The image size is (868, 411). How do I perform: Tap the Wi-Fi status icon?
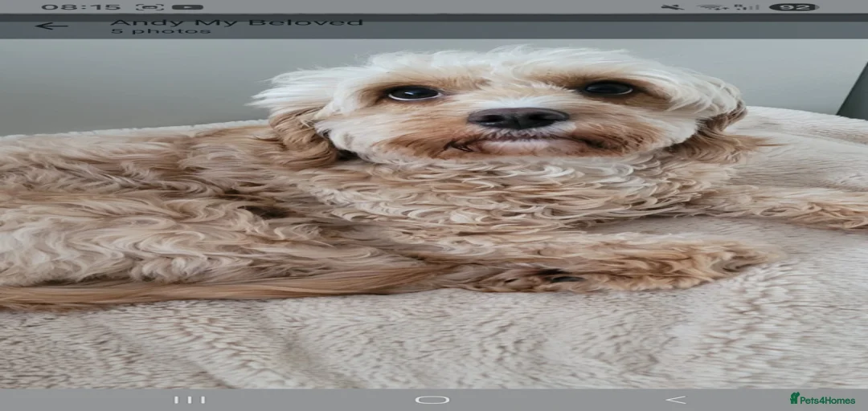tap(712, 7)
